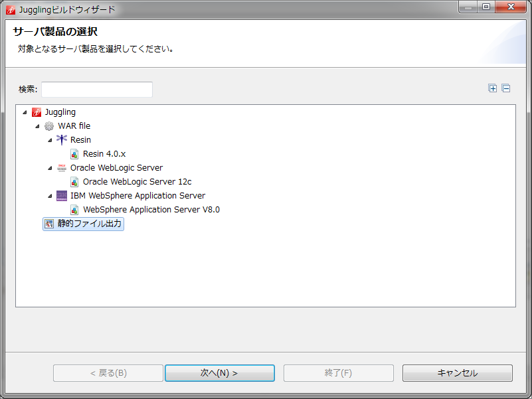The image size is (532, 399).
Task: Select Resin 4.0.x entry
Action: 104,154
